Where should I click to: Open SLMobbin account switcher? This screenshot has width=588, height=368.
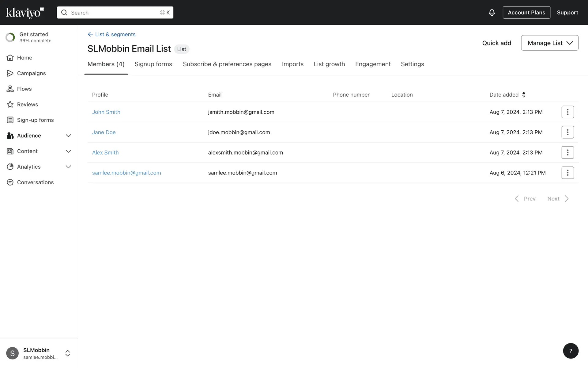coord(67,353)
